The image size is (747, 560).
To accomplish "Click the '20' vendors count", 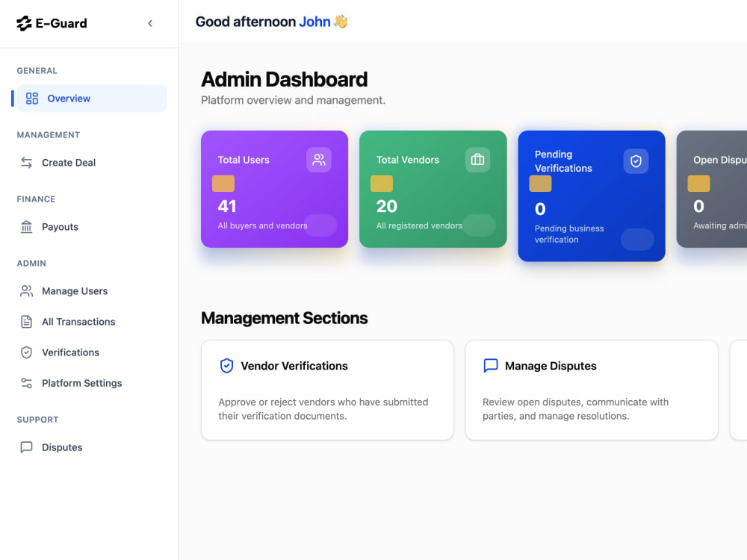I will click(x=387, y=206).
